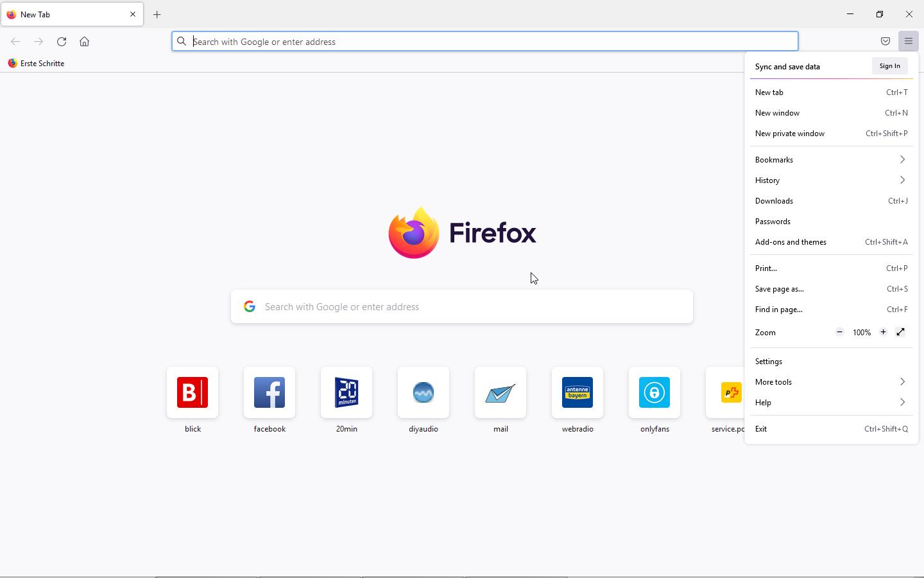This screenshot has height=578, width=924.
Task: Enter full screen via zoom row icon
Action: click(x=901, y=333)
